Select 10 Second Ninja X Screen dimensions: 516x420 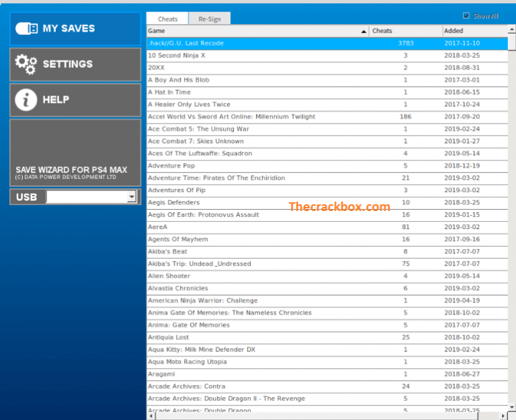point(327,55)
